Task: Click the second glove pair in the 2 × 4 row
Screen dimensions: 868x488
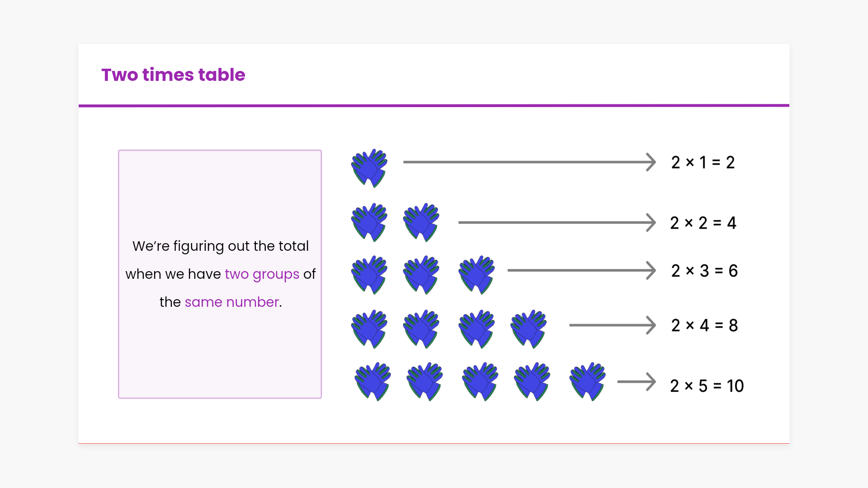Action: [421, 328]
